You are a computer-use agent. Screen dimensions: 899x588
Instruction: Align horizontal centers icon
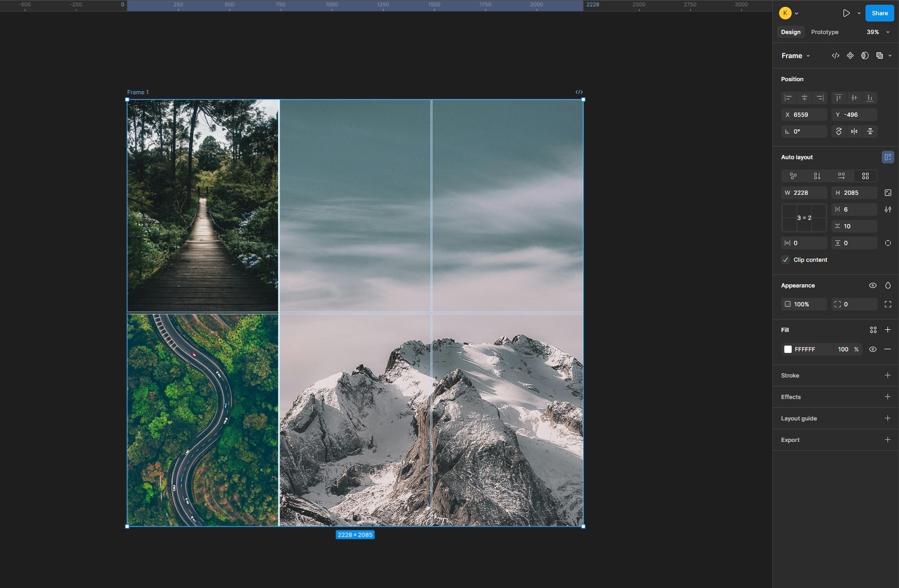point(804,98)
